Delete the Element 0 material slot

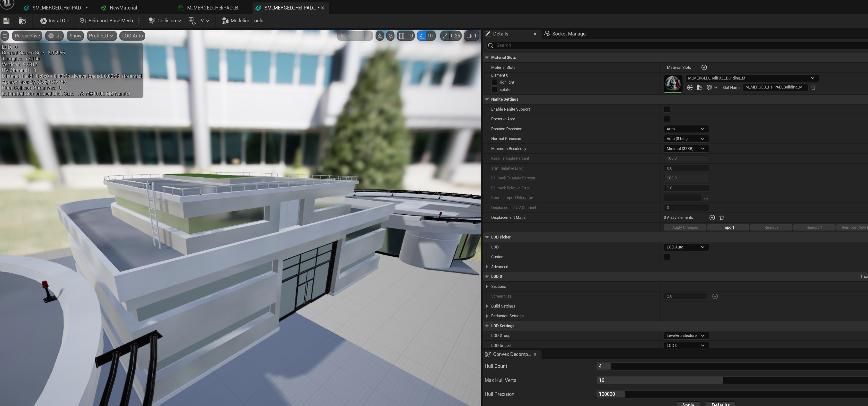pos(813,88)
